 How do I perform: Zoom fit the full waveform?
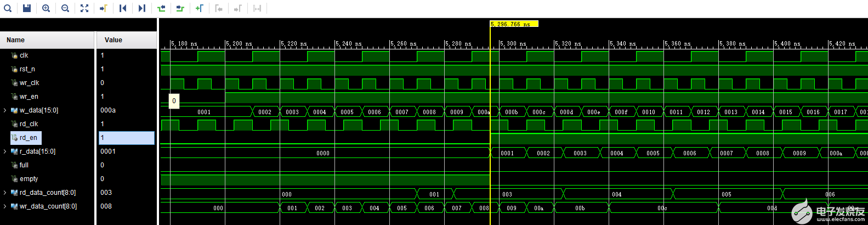[84, 8]
